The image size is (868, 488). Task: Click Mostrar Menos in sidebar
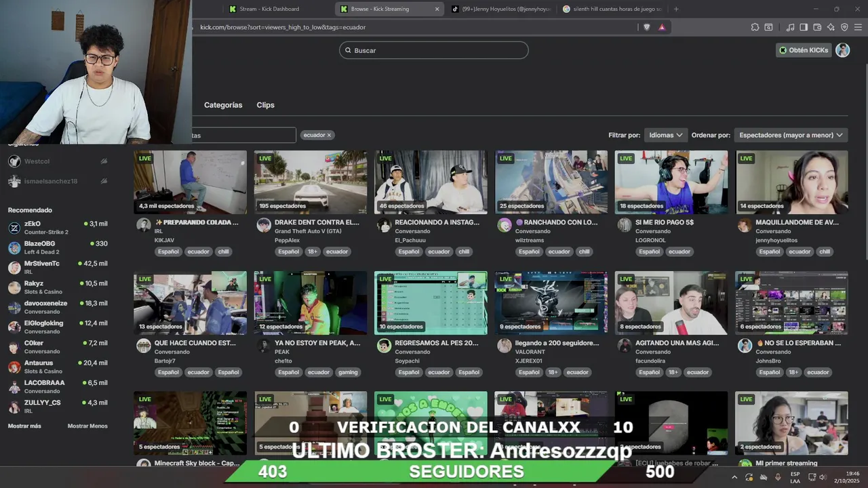point(87,426)
